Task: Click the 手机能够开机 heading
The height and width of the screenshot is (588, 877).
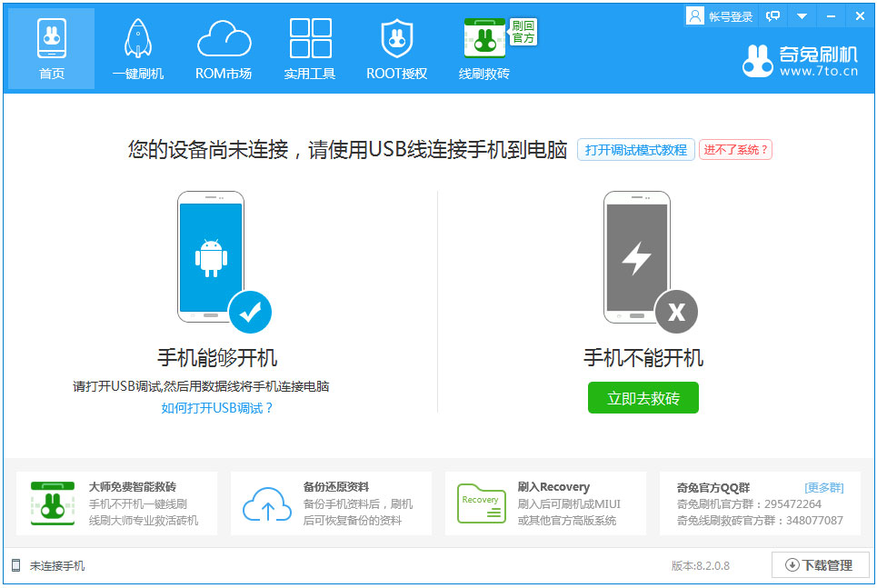Action: point(217,357)
